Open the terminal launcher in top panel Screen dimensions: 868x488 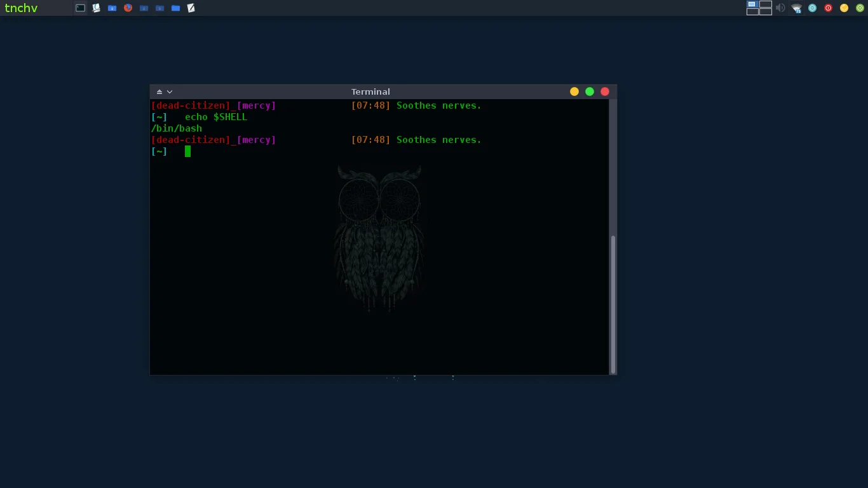coord(80,8)
